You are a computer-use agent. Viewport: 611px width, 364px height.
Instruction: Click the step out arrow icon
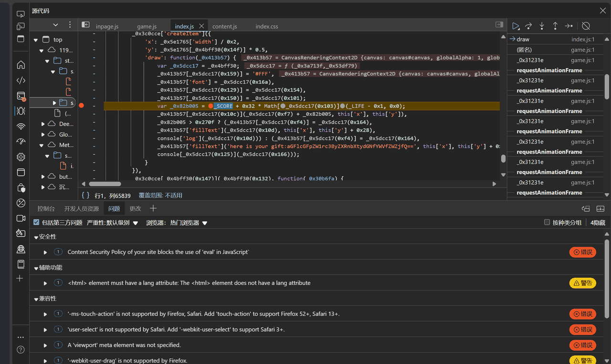(555, 26)
